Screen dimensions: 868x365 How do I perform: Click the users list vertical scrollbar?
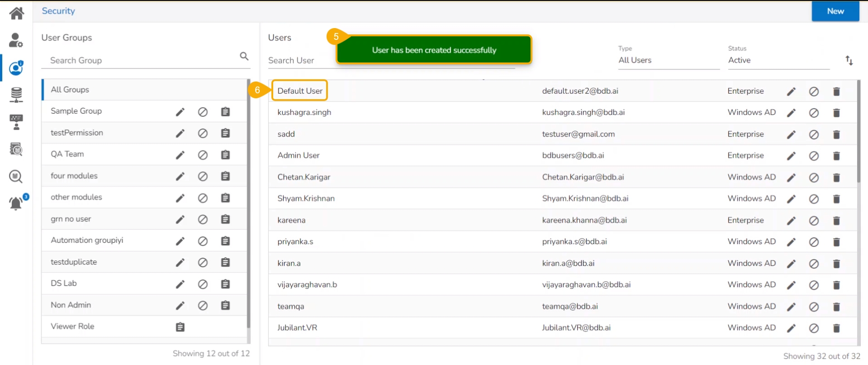pos(858,136)
